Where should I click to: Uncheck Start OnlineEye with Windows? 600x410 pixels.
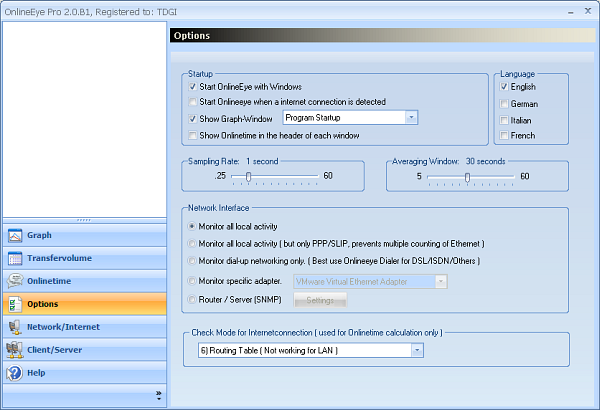tap(192, 87)
